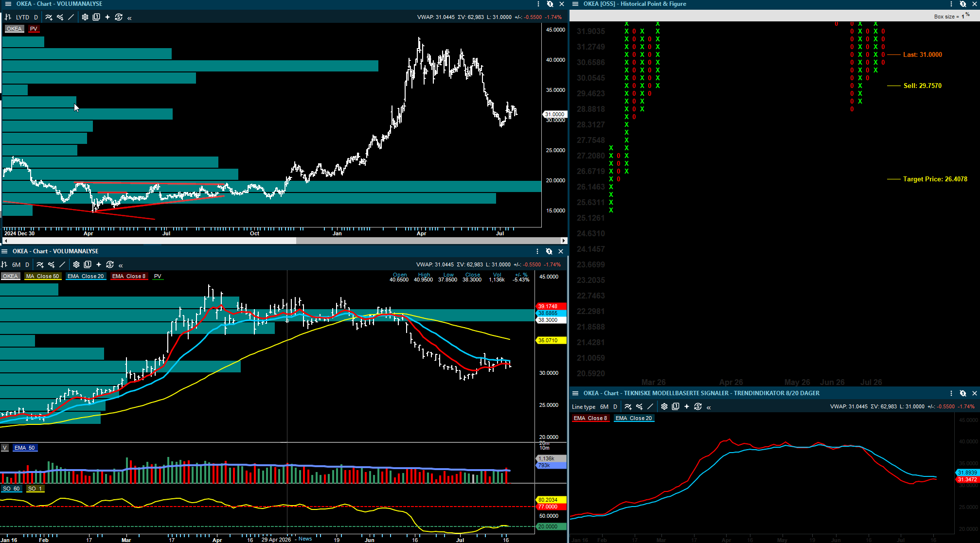Viewport: 980px width, 543px height.
Task: Add indicator study to Trendindikator chart
Action: point(628,406)
